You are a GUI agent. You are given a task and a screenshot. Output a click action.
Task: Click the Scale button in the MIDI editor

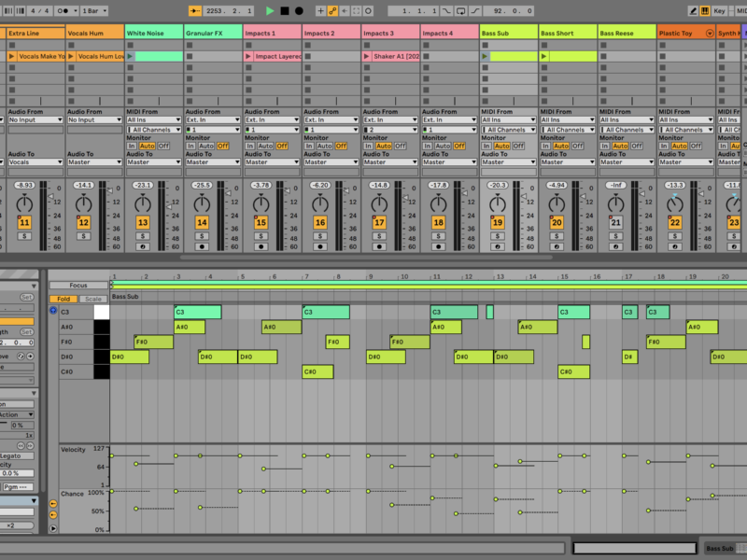coord(92,299)
